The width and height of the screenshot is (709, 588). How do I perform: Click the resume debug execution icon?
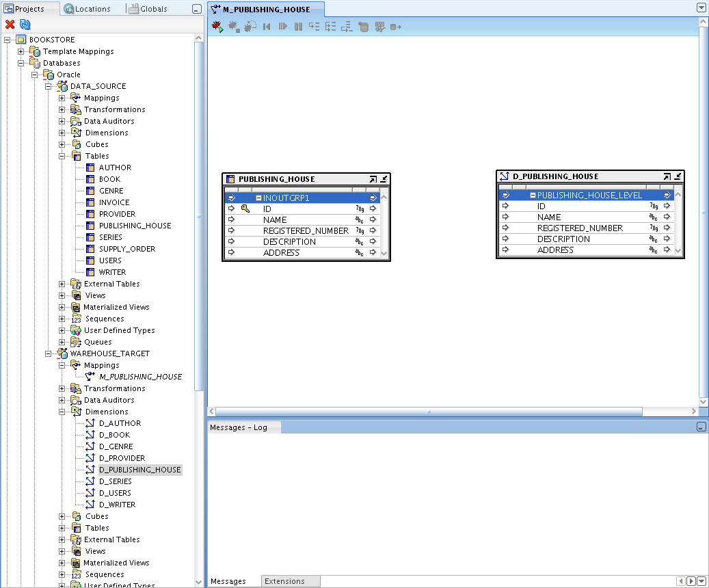point(282,27)
